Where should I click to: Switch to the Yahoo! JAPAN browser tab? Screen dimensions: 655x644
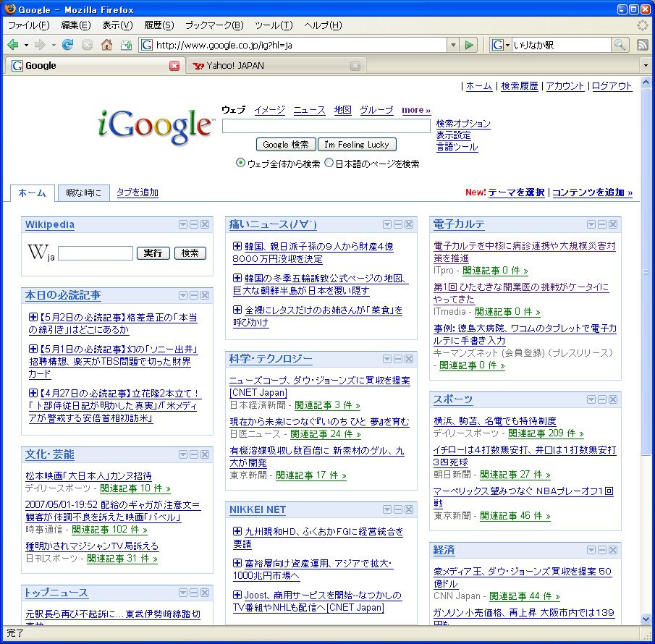point(276,66)
